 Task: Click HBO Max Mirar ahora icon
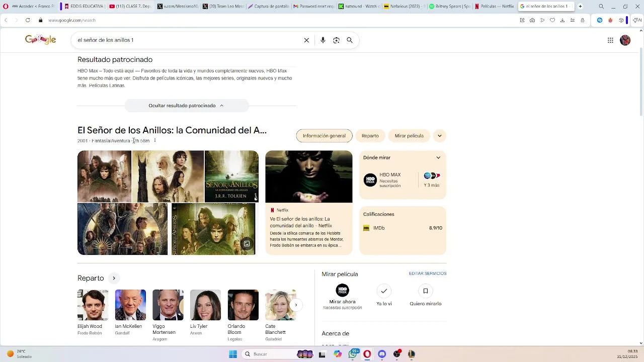click(x=342, y=290)
